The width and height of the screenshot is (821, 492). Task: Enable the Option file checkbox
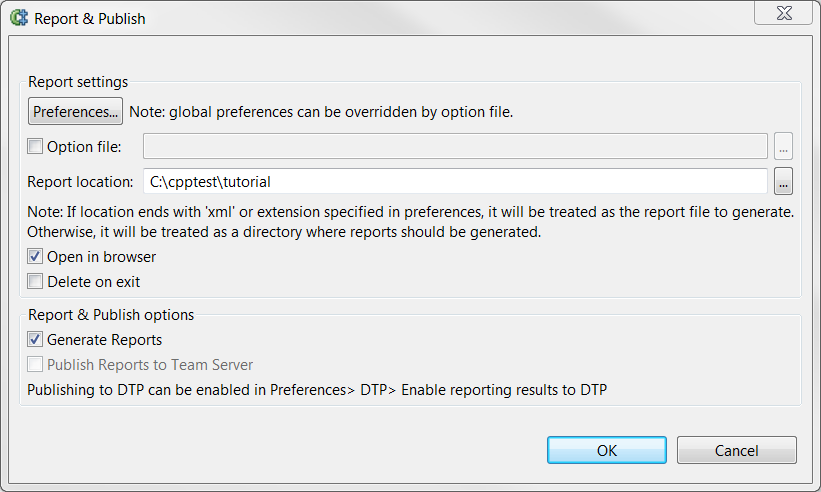35,146
